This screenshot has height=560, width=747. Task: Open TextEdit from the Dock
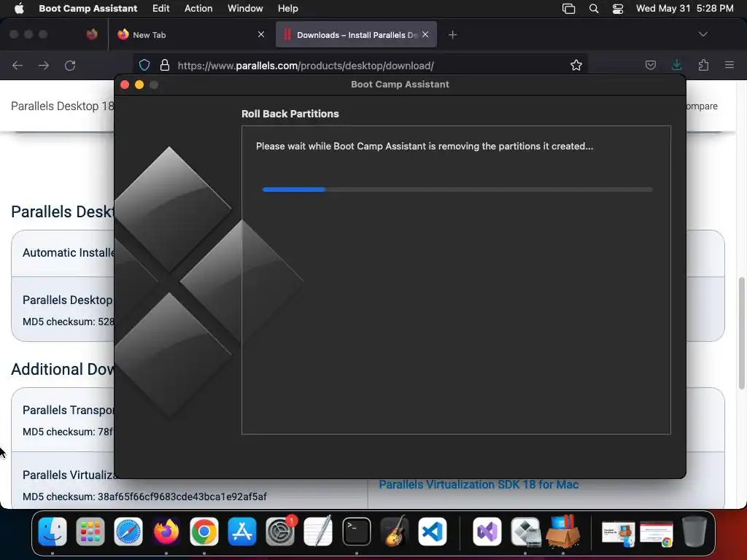point(318,531)
